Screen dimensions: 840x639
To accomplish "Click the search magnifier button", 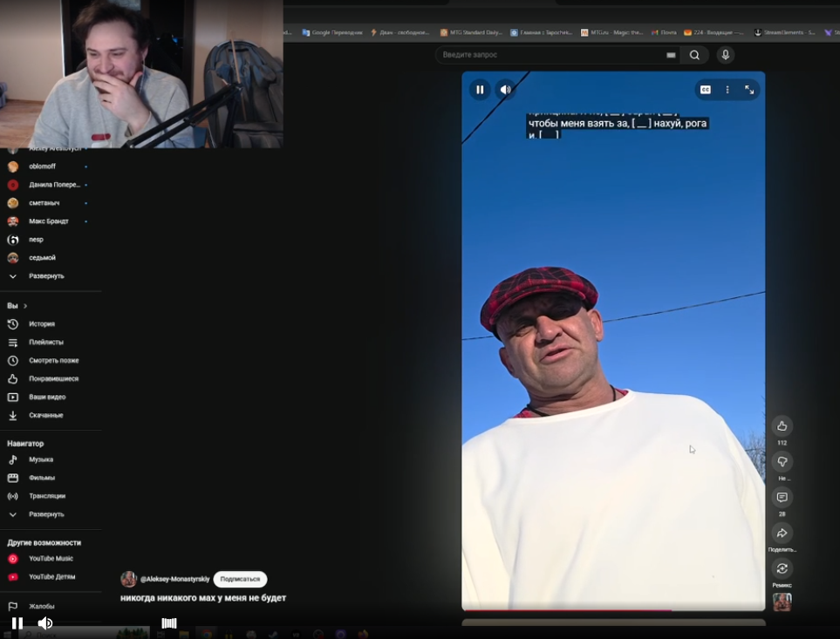I will pyautogui.click(x=694, y=55).
